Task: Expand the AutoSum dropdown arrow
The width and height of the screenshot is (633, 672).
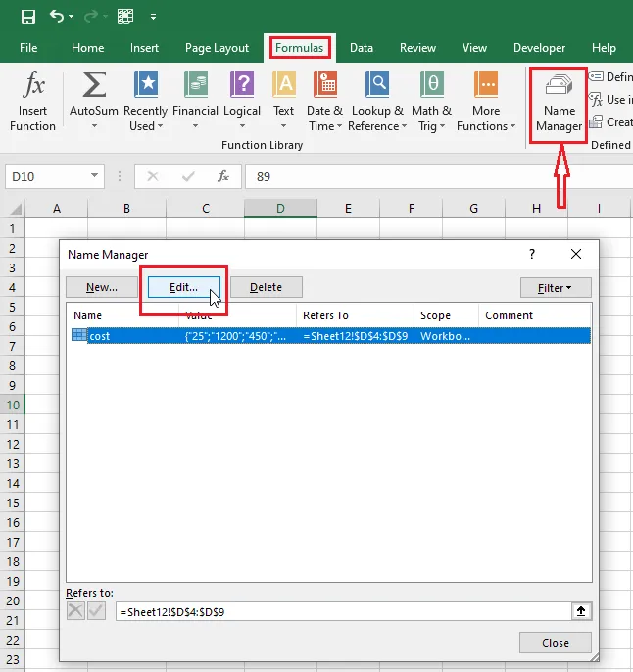Action: pos(94,126)
